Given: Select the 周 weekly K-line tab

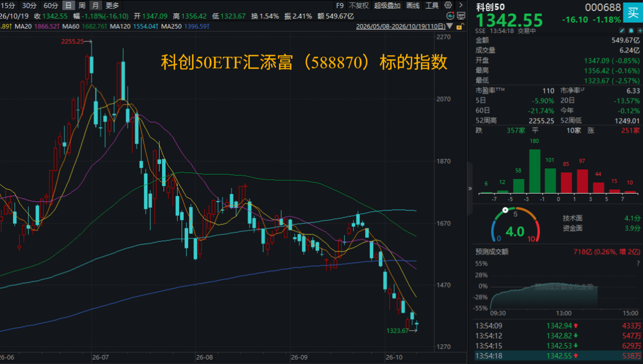Looking at the screenshot, I should pyautogui.click(x=82, y=6).
